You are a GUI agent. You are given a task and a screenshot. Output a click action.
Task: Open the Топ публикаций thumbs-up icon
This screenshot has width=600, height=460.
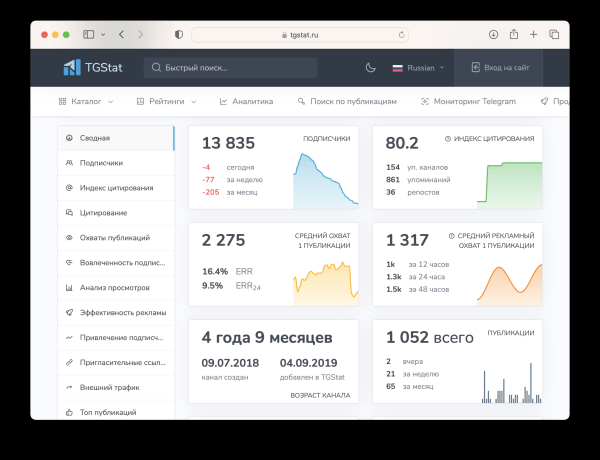[x=69, y=411]
